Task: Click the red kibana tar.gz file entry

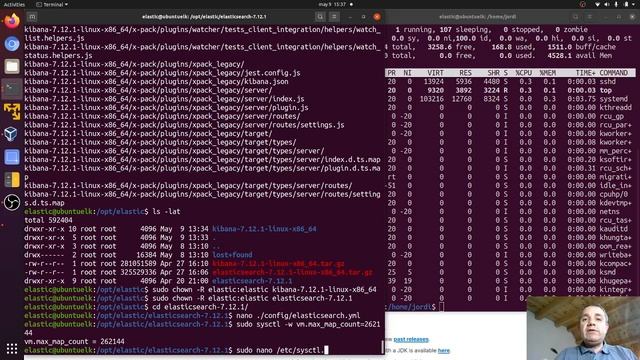Action: coord(278,263)
